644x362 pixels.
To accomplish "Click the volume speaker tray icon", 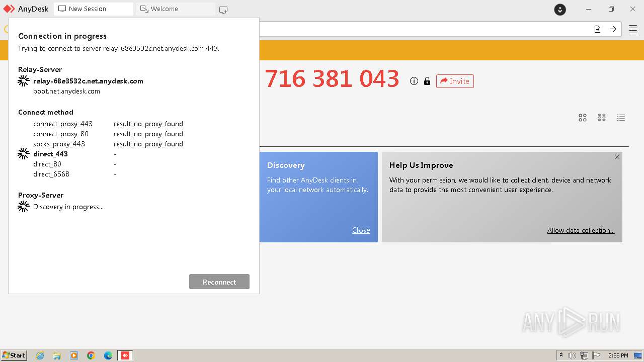I will [572, 355].
